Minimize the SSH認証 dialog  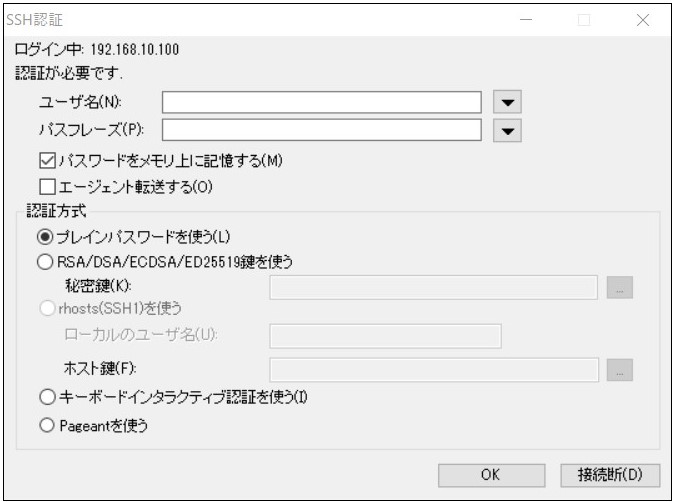click(x=526, y=20)
